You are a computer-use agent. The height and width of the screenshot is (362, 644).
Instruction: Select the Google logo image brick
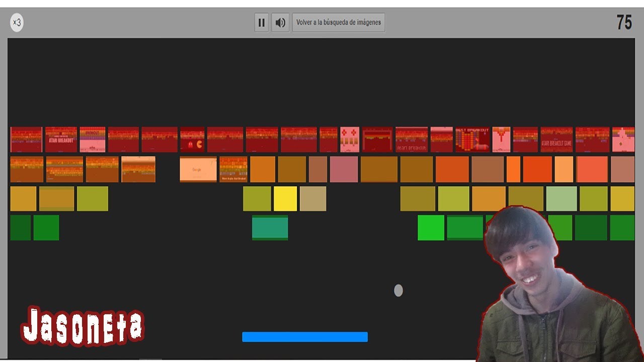(x=198, y=169)
